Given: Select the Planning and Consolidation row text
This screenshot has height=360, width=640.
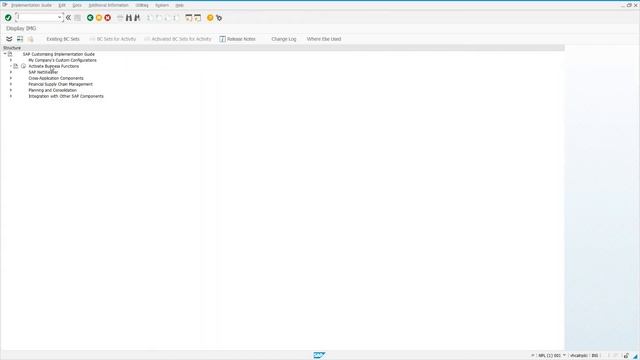Looking at the screenshot, I should pos(53,90).
